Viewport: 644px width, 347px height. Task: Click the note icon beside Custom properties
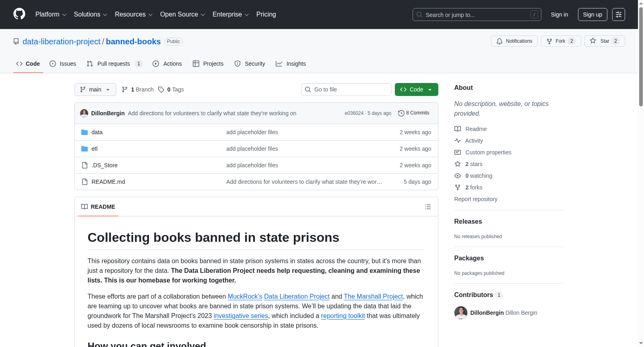[x=458, y=152]
